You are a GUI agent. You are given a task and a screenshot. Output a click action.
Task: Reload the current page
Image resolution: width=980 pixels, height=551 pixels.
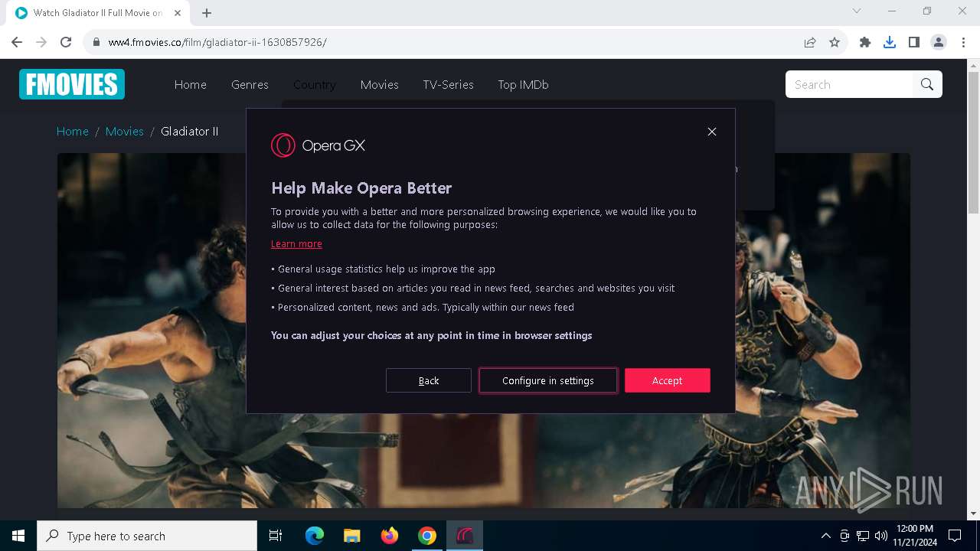point(66,42)
